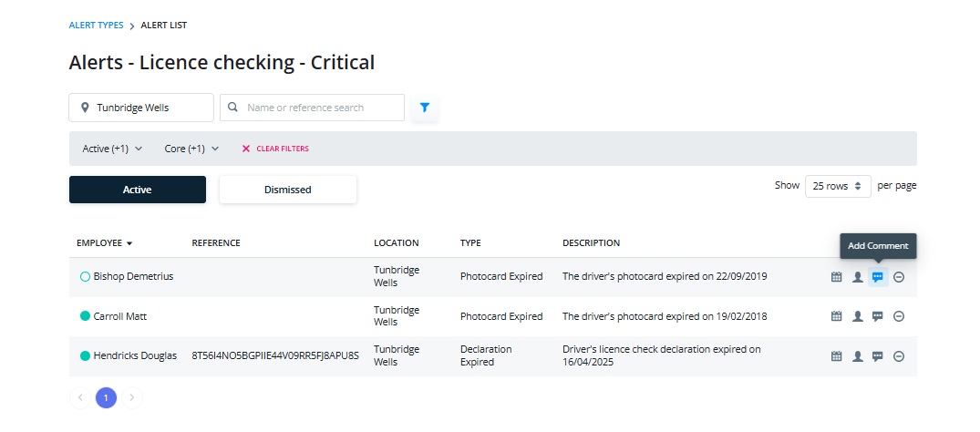Dismiss the Hendricks Douglas alert icon
Viewport: 980px width, 432px height.
(x=899, y=356)
